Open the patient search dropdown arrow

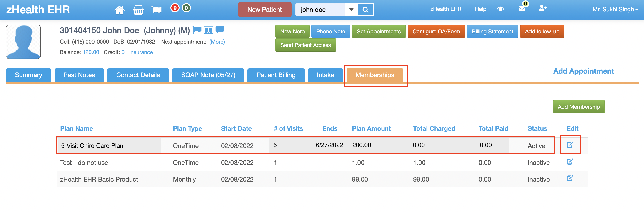click(x=351, y=10)
